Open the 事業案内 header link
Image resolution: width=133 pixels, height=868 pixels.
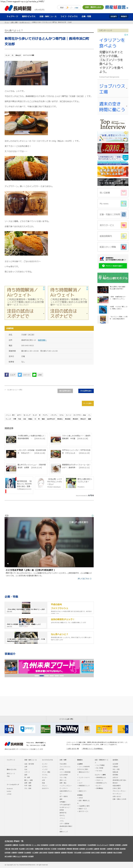pos(124,17)
